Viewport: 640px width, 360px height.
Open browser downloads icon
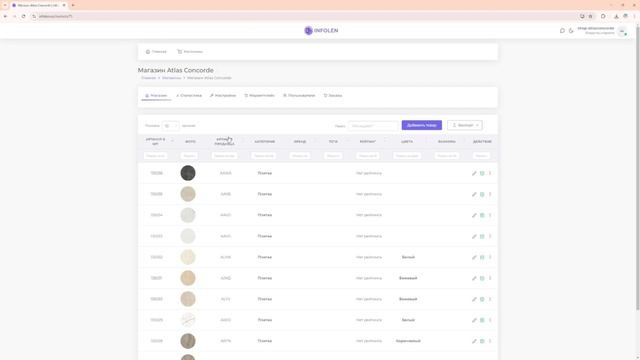616,16
